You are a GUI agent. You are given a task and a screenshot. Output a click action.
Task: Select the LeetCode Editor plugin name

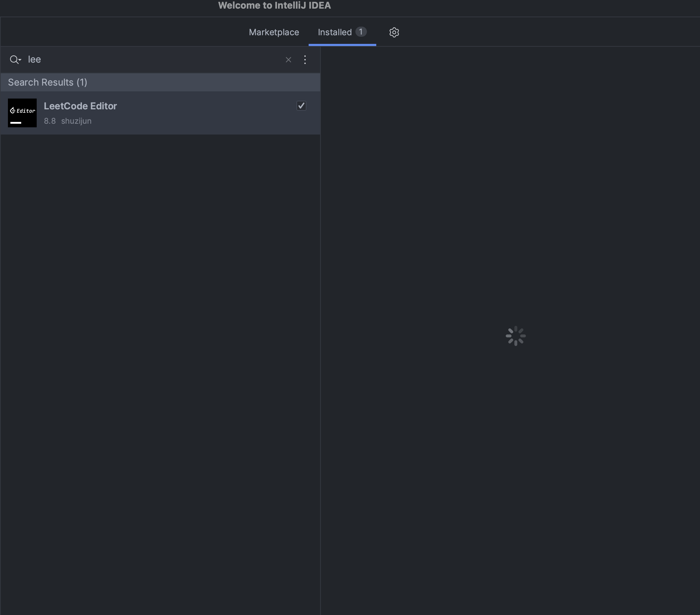(x=80, y=106)
